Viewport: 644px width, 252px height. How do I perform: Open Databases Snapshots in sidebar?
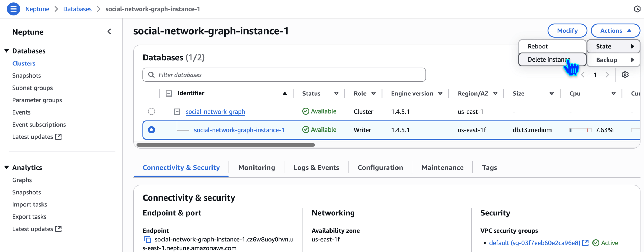coord(27,76)
